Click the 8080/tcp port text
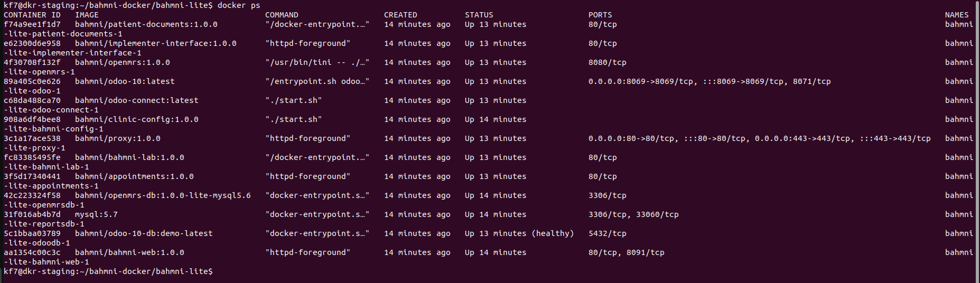 (608, 62)
